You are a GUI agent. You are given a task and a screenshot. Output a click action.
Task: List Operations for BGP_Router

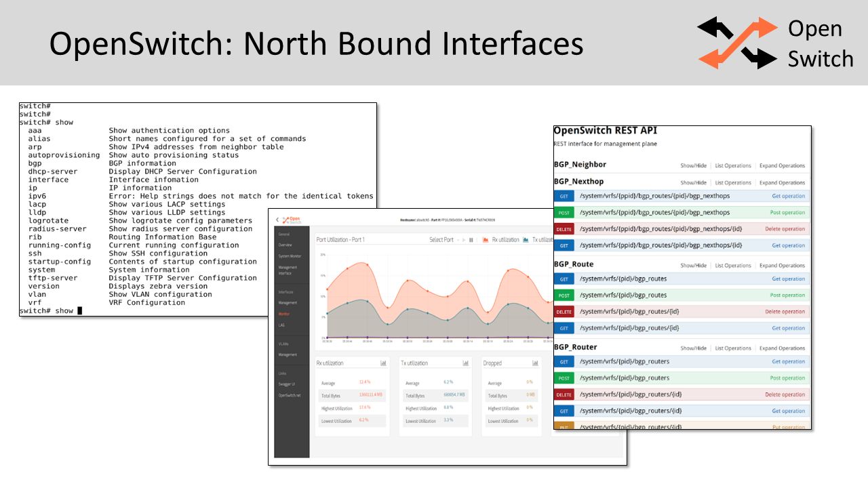pyautogui.click(x=733, y=348)
